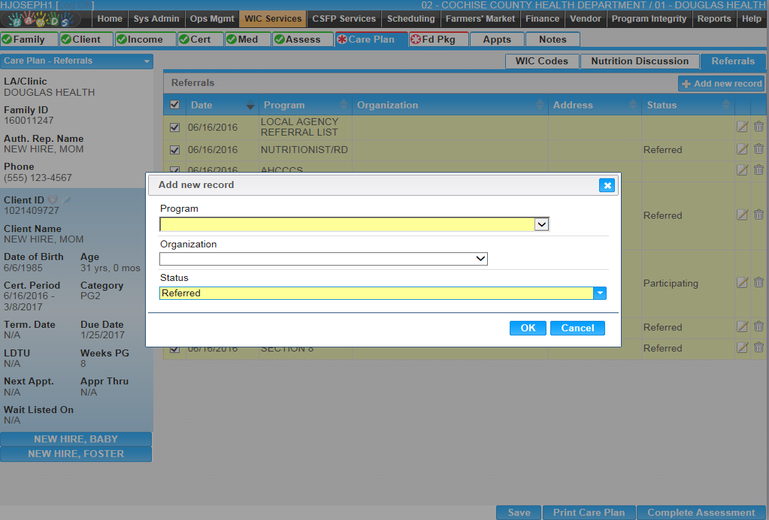Edit the Participating status referral row
Image resolution: width=769 pixels, height=520 pixels.
(742, 283)
